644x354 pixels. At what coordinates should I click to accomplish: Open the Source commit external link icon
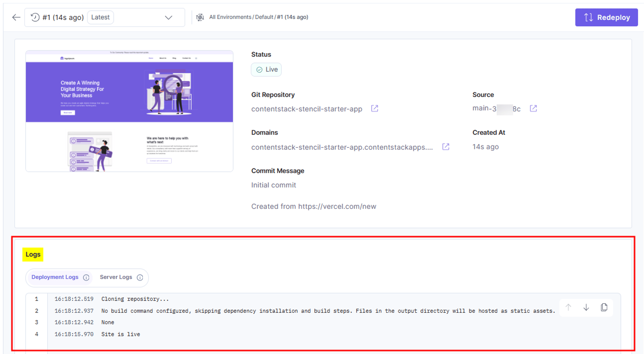[x=533, y=108]
